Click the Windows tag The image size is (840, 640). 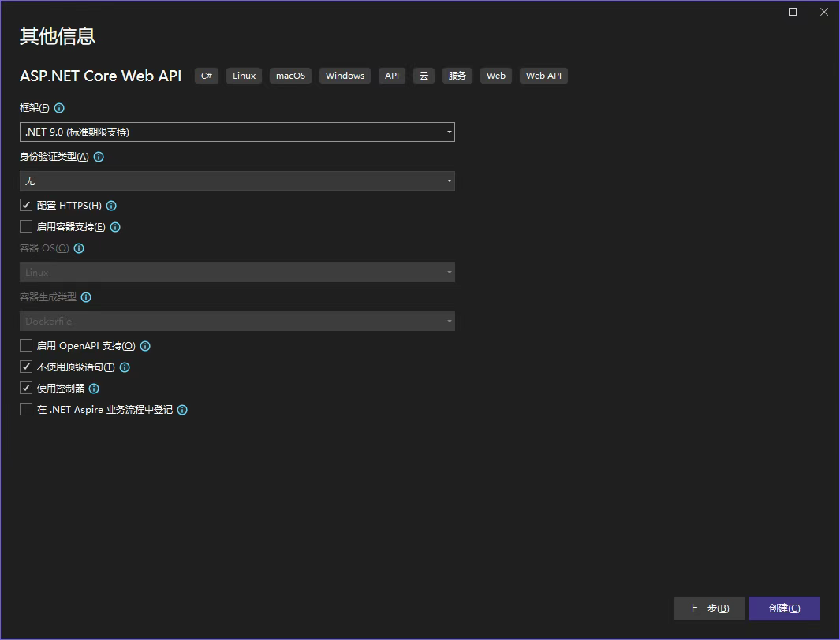coord(345,76)
